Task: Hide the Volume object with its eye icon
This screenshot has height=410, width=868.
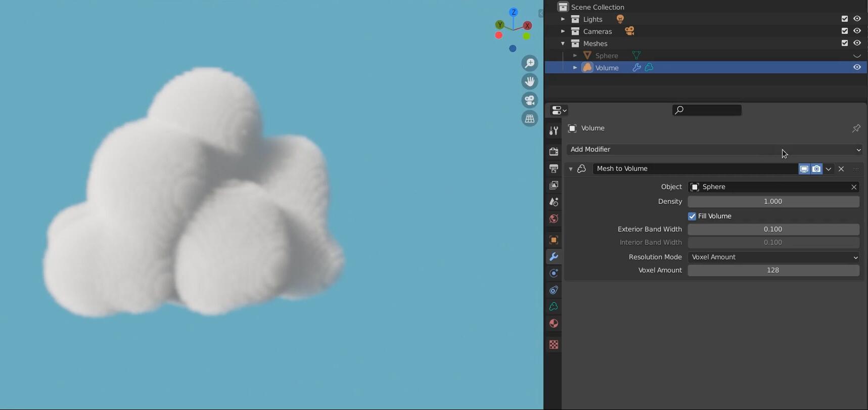Action: tap(857, 67)
